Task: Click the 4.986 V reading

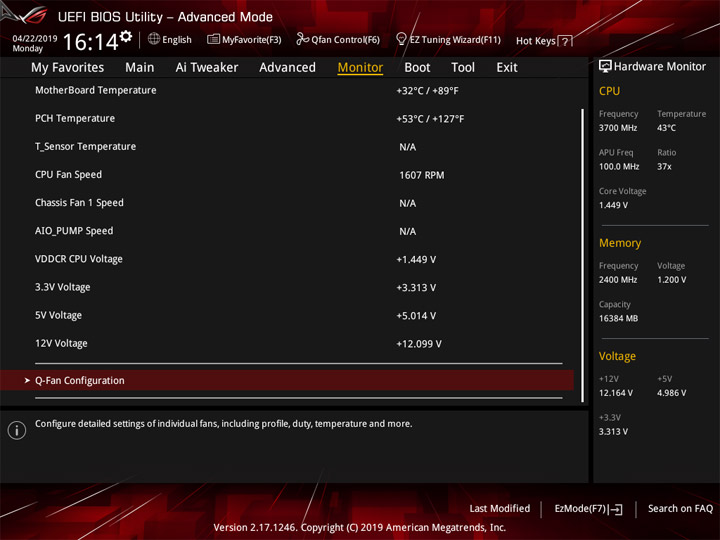Action: [x=671, y=393]
